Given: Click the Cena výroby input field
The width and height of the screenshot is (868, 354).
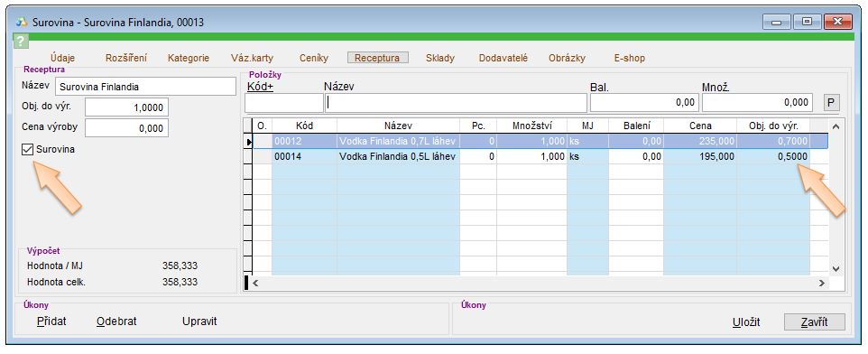Looking at the screenshot, I should click(x=126, y=128).
